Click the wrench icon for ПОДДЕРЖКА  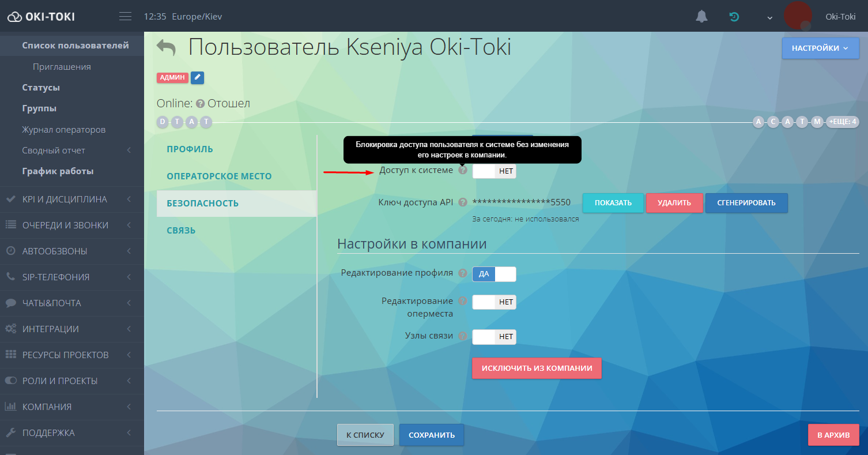coord(10,433)
